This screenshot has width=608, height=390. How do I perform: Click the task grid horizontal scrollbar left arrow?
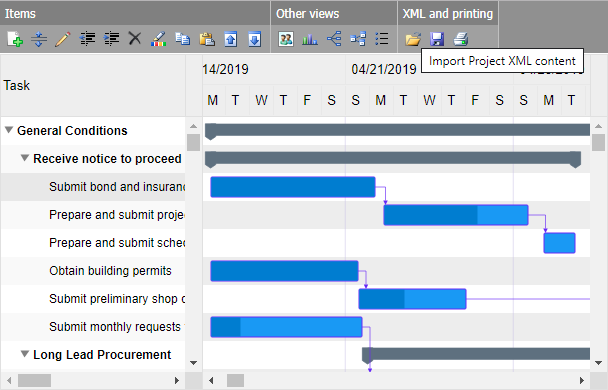[x=9, y=380]
